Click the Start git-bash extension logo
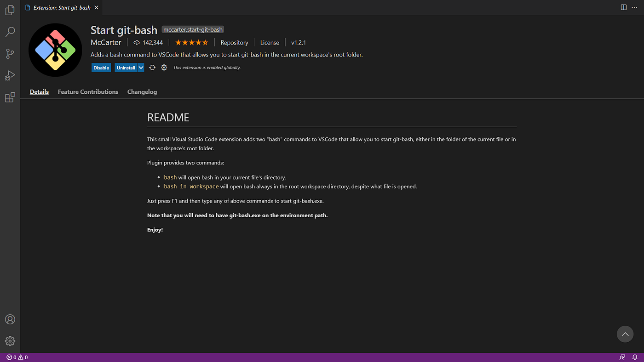 (x=55, y=50)
